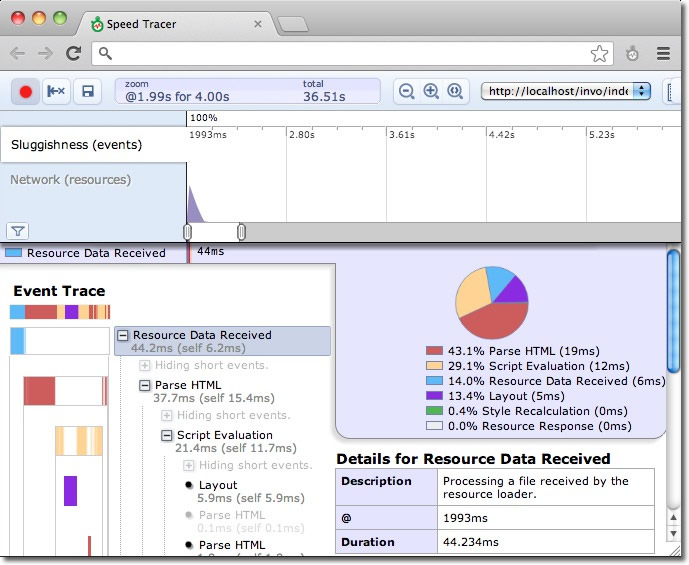Open the Chrome hamburger menu

tap(663, 54)
